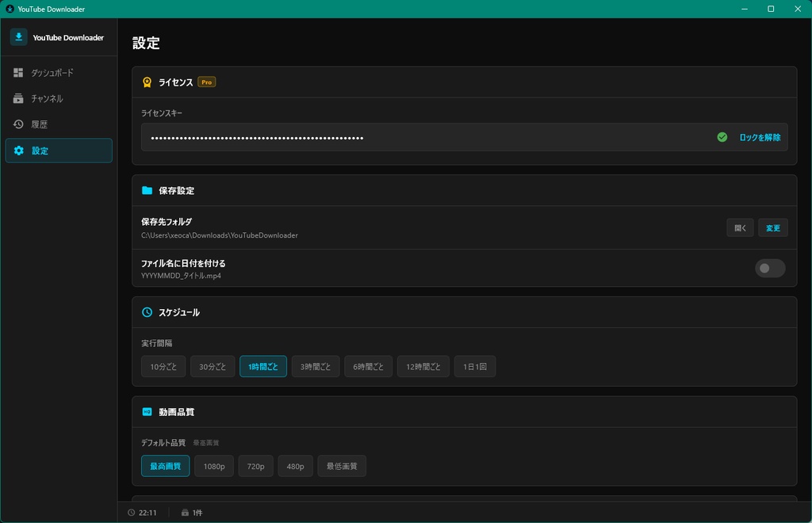Image resolution: width=812 pixels, height=523 pixels.
Task: Select the 10分ごと interval
Action: (x=163, y=366)
